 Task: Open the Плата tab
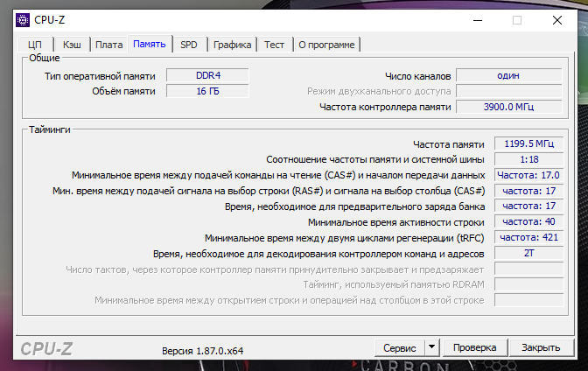108,45
